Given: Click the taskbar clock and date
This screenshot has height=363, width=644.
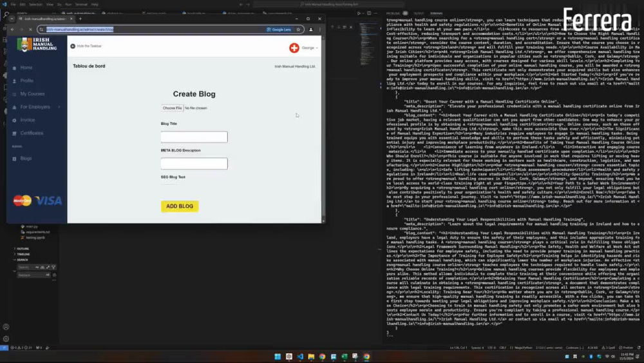Looking at the screenshot, I should 627,357.
